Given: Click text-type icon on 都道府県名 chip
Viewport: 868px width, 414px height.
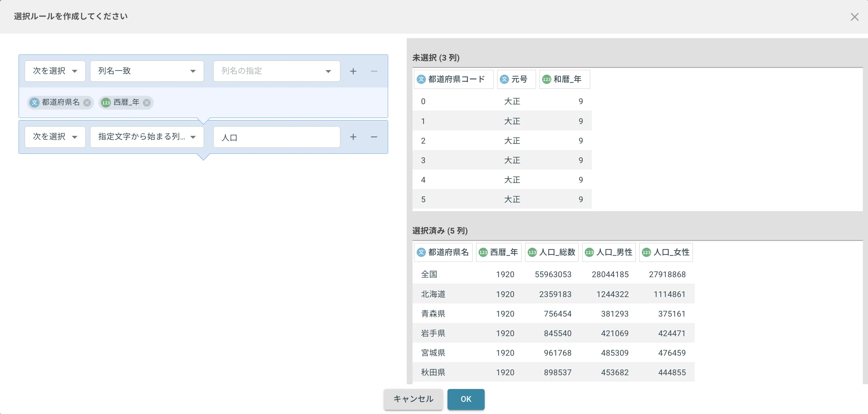Looking at the screenshot, I should tap(34, 102).
